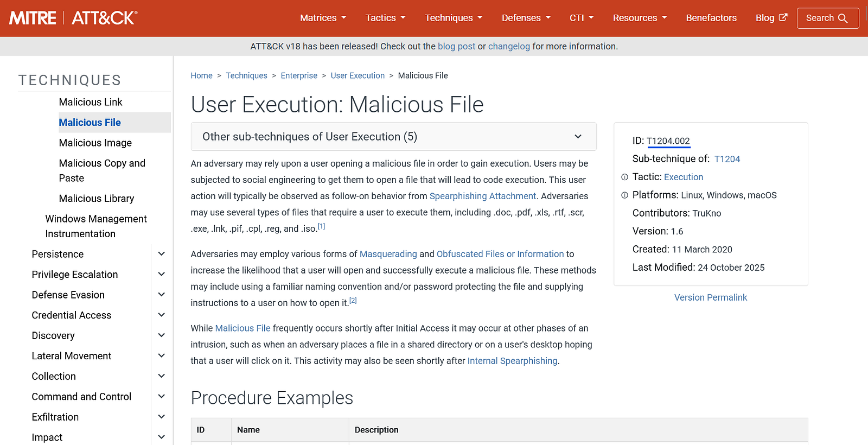Open the Tactics dropdown menu

386,18
